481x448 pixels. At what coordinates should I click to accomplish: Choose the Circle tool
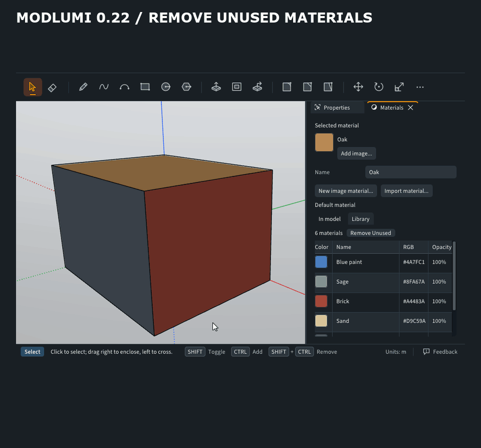[166, 87]
